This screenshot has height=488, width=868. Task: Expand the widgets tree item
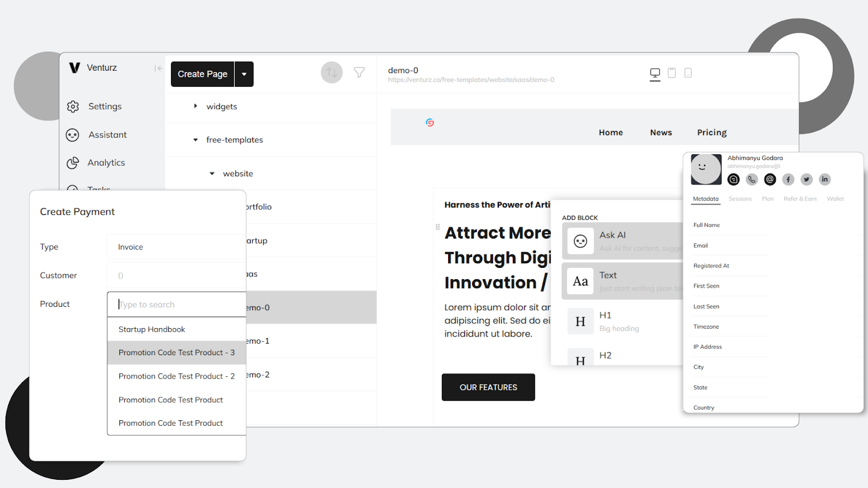196,106
